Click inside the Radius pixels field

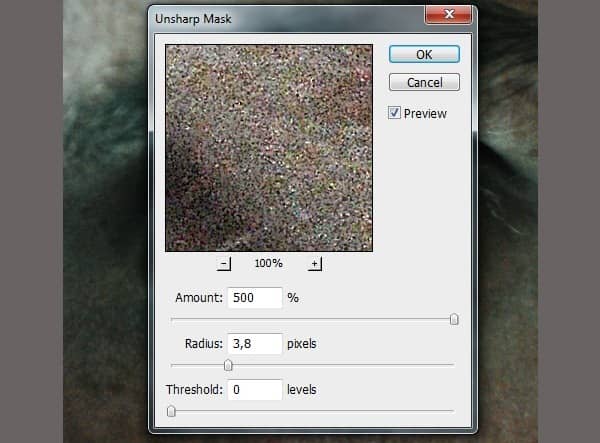tap(255, 344)
